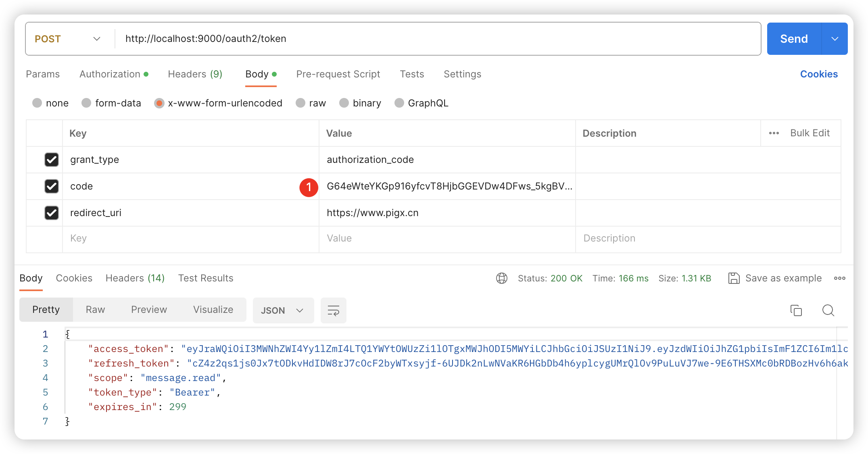Click the copy response icon
Viewport: 868px width, 454px height.
(x=796, y=310)
